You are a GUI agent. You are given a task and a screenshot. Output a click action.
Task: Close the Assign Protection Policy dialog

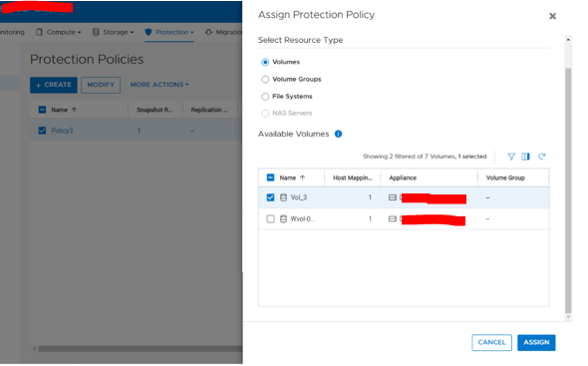pos(552,16)
